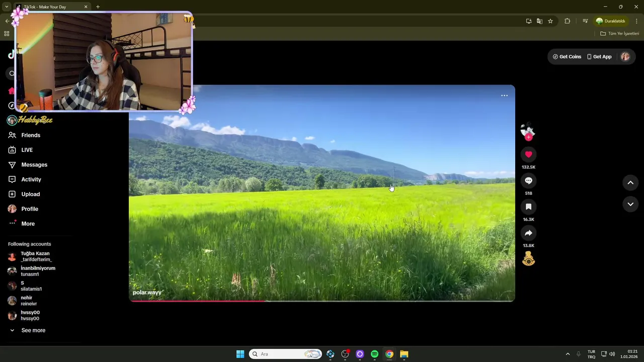Click the Get App button
The width and height of the screenshot is (644, 362).
(x=599, y=57)
